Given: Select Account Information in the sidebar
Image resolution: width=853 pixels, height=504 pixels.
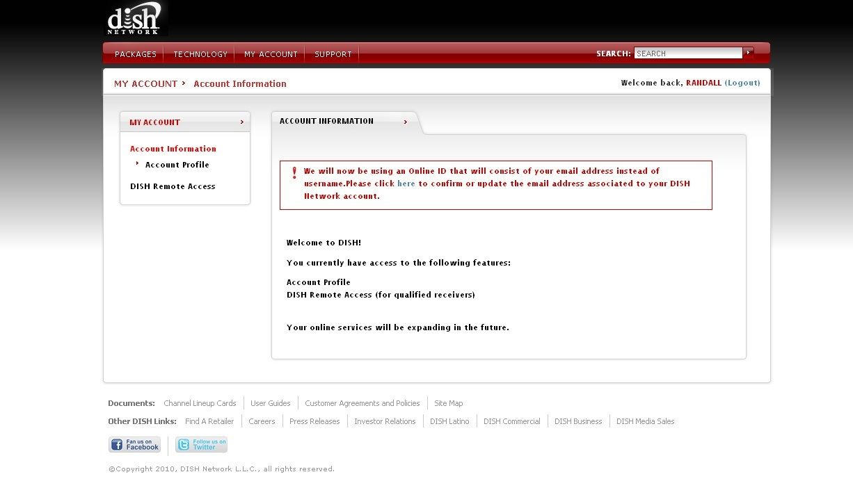Looking at the screenshot, I should [173, 149].
